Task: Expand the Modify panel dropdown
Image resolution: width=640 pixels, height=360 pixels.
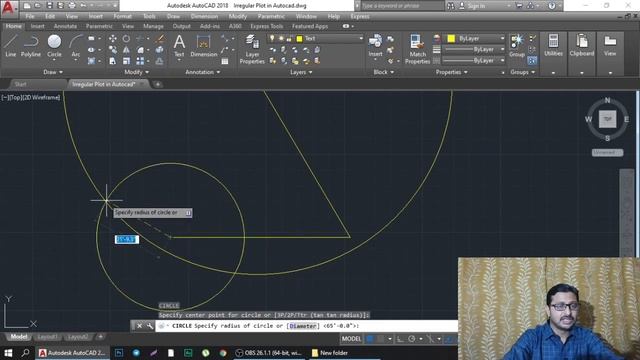Action: (x=136, y=72)
